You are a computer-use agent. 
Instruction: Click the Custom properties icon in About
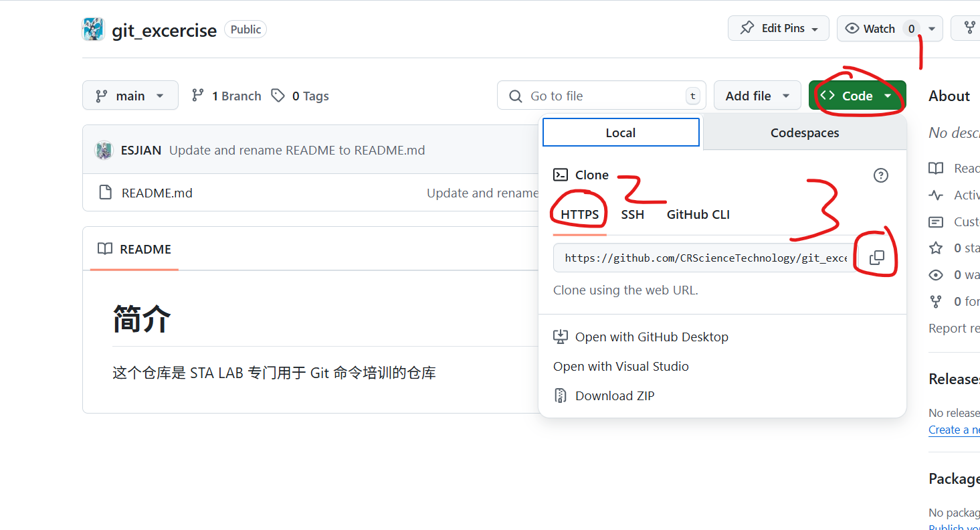[x=936, y=222]
